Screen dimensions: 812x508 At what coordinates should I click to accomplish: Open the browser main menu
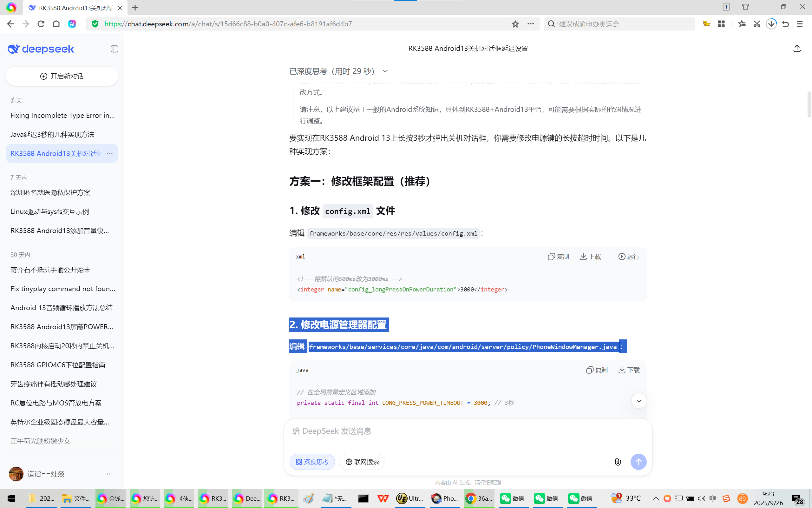coord(800,24)
